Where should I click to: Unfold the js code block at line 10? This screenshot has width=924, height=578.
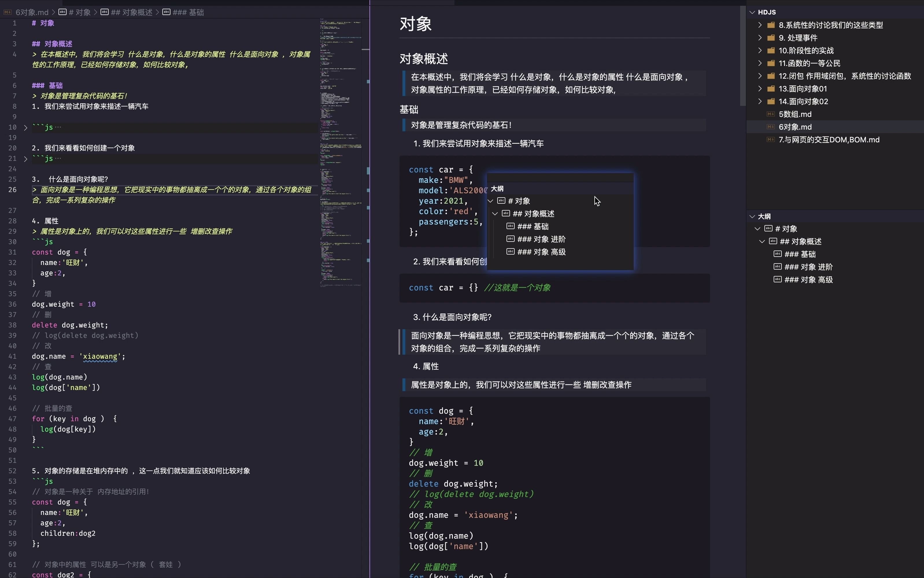click(x=26, y=128)
